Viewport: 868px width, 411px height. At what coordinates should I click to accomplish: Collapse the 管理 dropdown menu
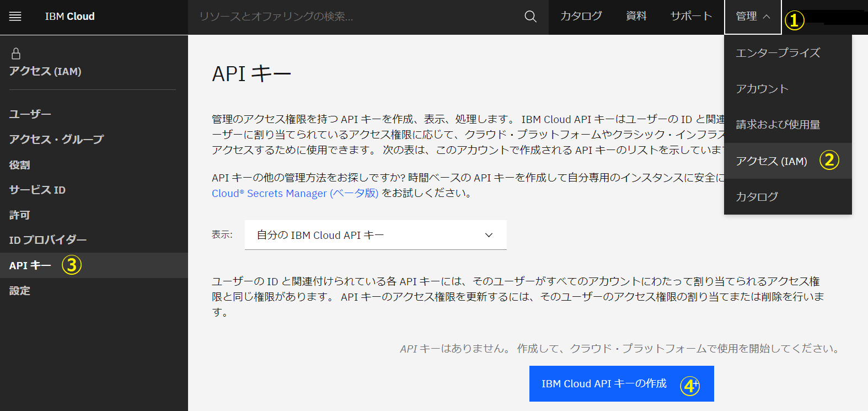pos(753,17)
